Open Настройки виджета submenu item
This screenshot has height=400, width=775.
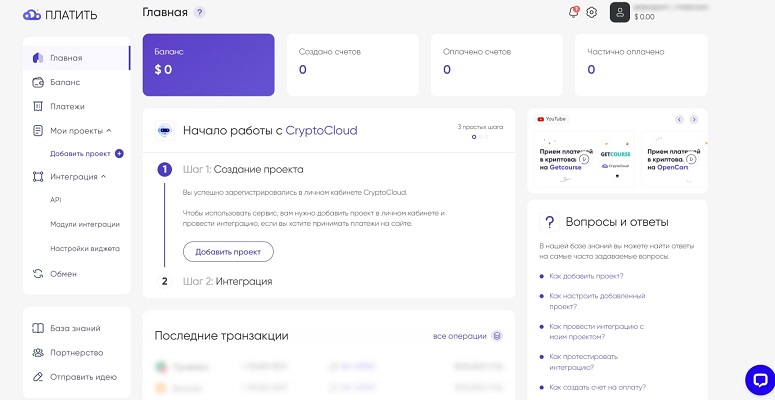[85, 249]
